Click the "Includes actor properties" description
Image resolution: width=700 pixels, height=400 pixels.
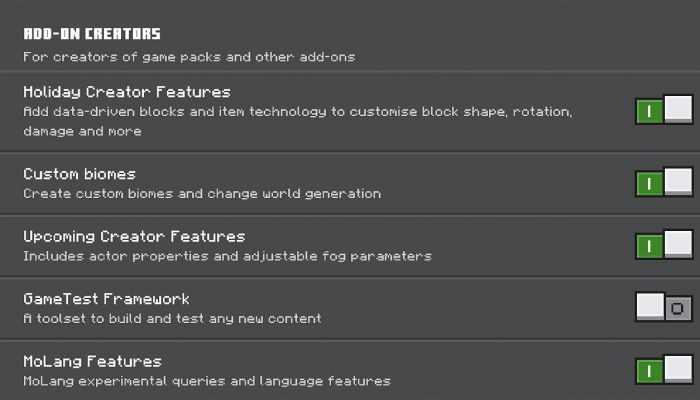[x=227, y=256]
